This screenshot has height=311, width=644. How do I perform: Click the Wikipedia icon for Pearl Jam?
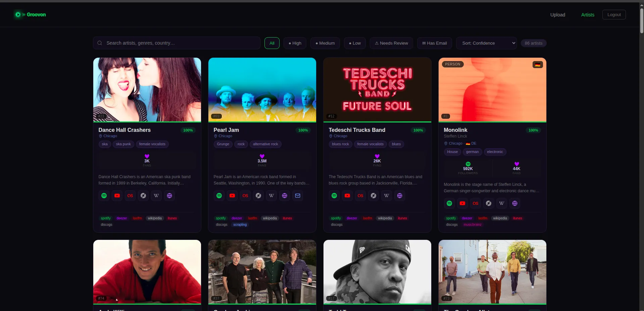coord(271,196)
